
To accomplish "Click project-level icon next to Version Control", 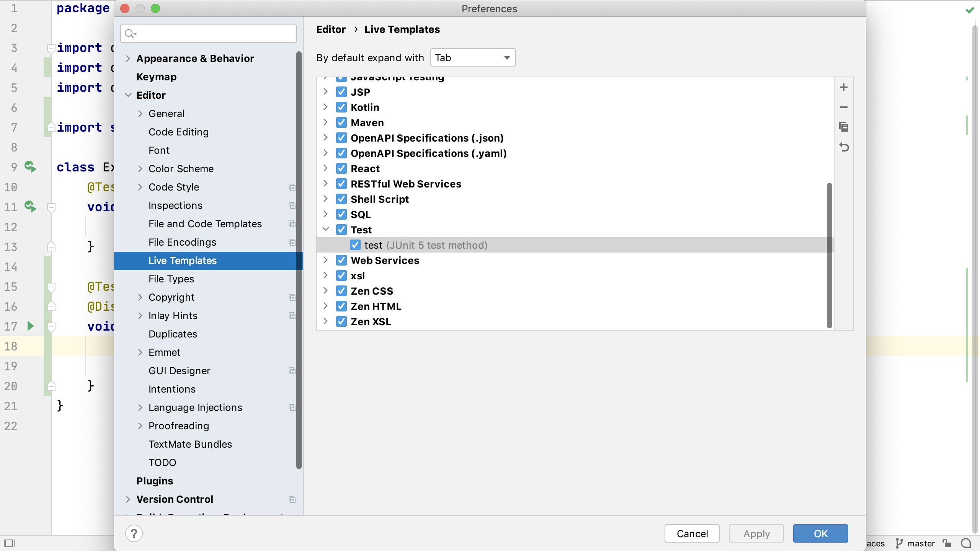I will [292, 499].
